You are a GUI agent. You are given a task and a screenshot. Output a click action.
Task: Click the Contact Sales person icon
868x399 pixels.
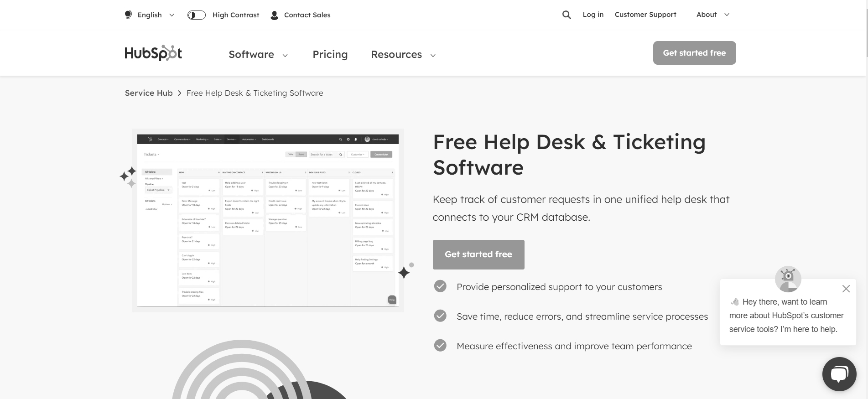pyautogui.click(x=274, y=15)
